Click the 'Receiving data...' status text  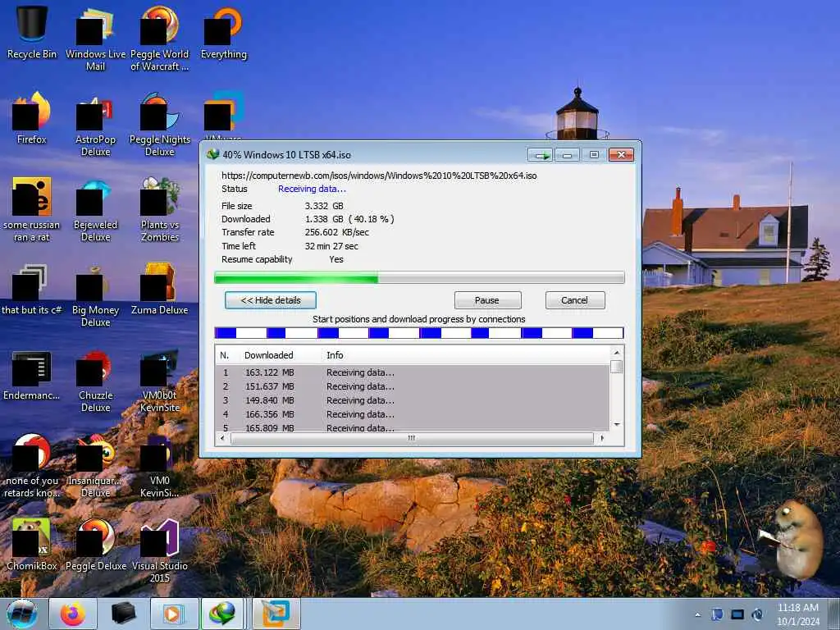(312, 189)
